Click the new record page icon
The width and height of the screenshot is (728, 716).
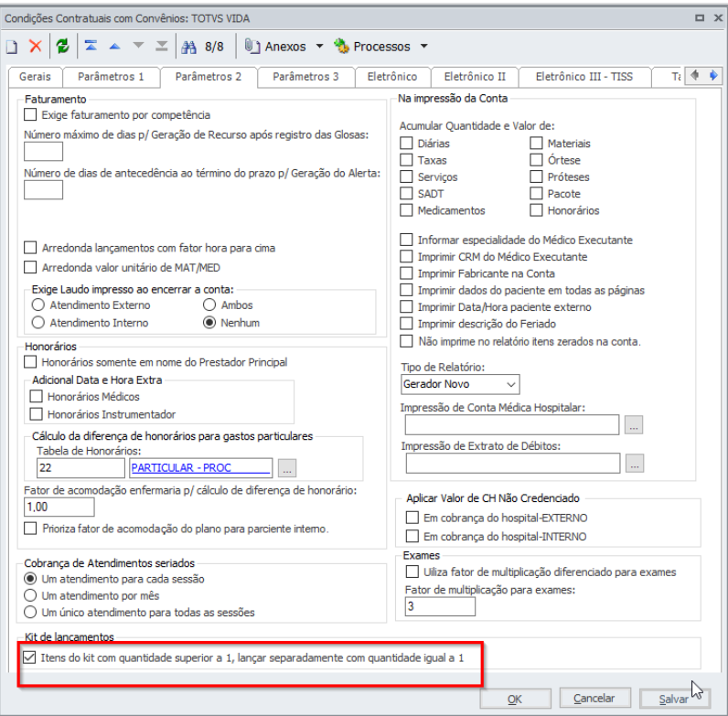(x=12, y=47)
